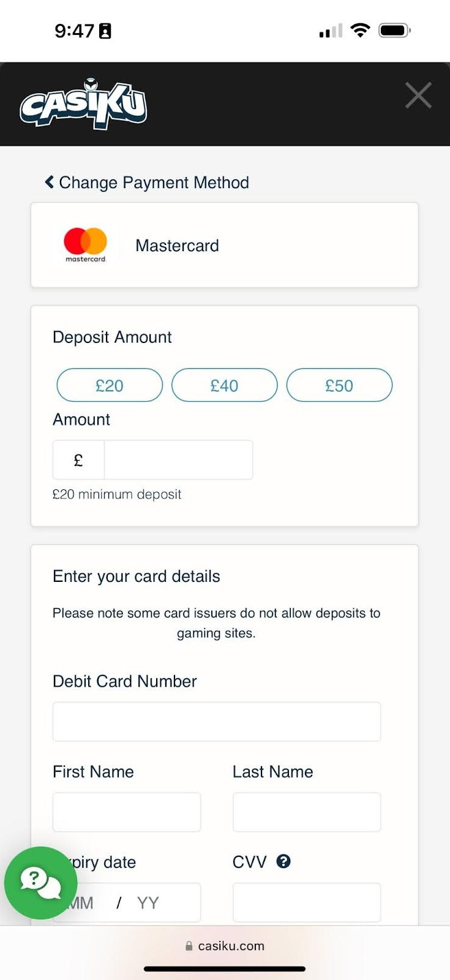
Task: Choose the £50 deposit amount
Action: pos(339,385)
